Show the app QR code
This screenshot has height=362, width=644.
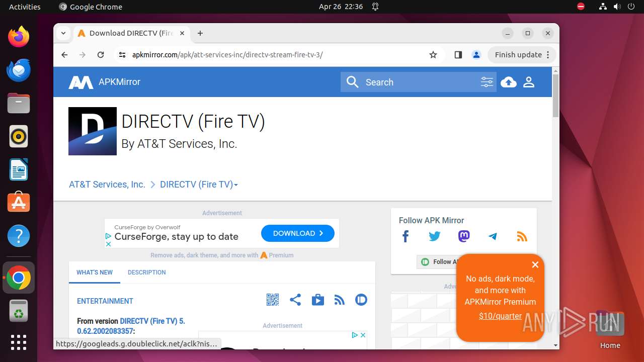tap(272, 300)
